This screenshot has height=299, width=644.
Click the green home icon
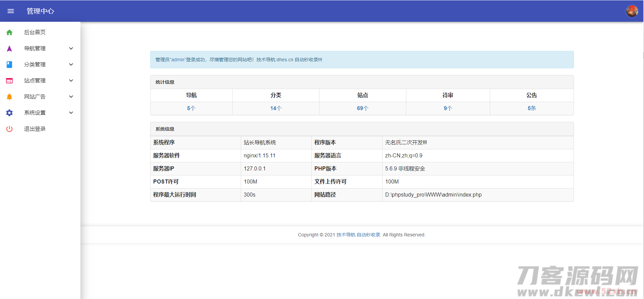[x=9, y=32]
